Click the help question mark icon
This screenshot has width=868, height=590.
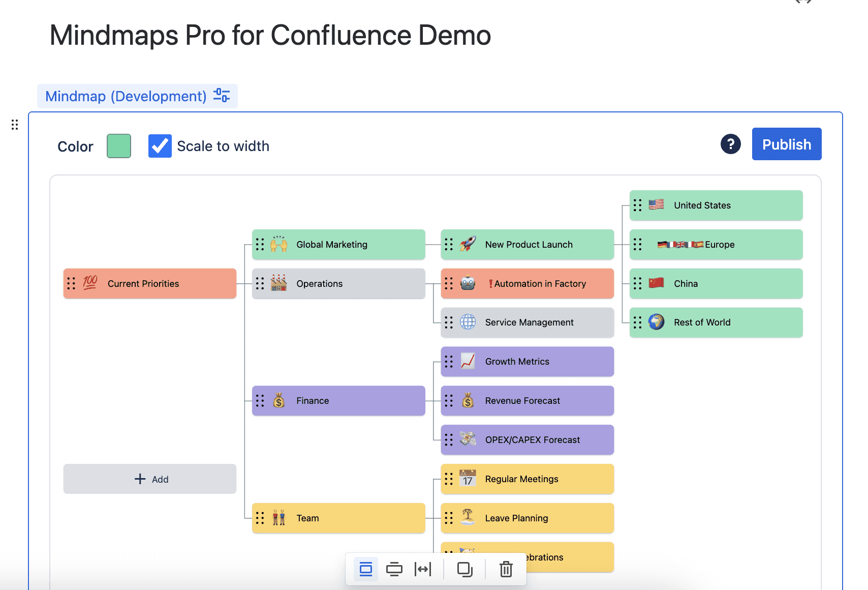(x=730, y=144)
